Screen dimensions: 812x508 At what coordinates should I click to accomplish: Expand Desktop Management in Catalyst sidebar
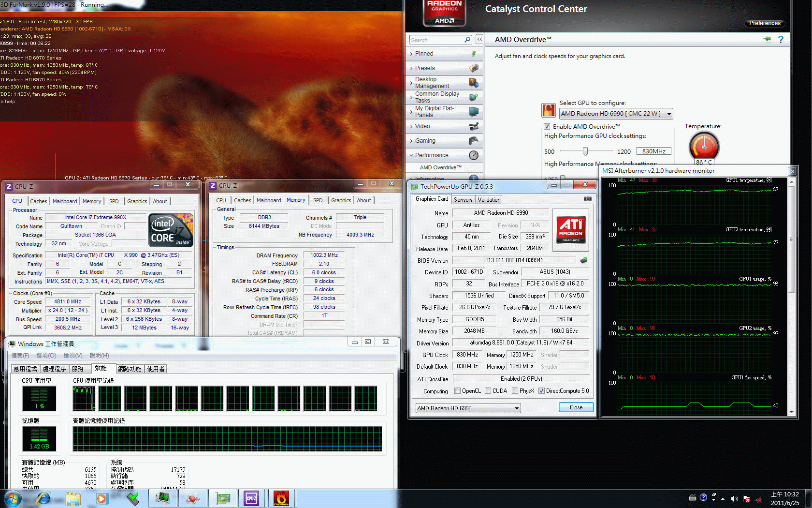[x=444, y=83]
